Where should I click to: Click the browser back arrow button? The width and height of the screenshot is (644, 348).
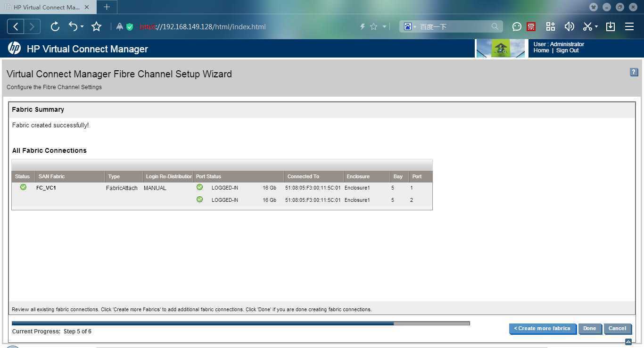tap(16, 26)
